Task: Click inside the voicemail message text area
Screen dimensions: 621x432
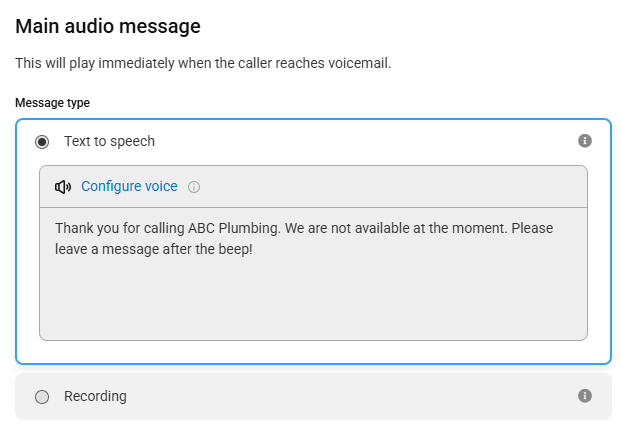Action: [313, 274]
